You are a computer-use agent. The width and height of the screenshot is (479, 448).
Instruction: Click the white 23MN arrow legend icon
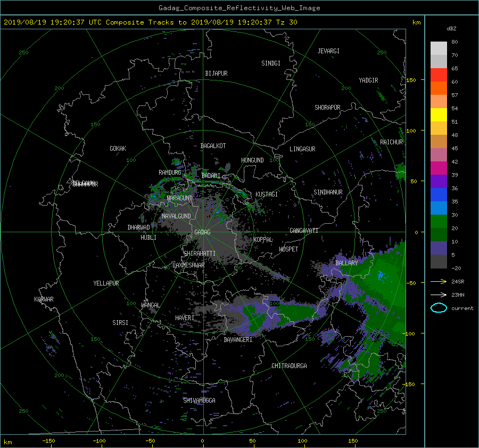pyautogui.click(x=439, y=295)
